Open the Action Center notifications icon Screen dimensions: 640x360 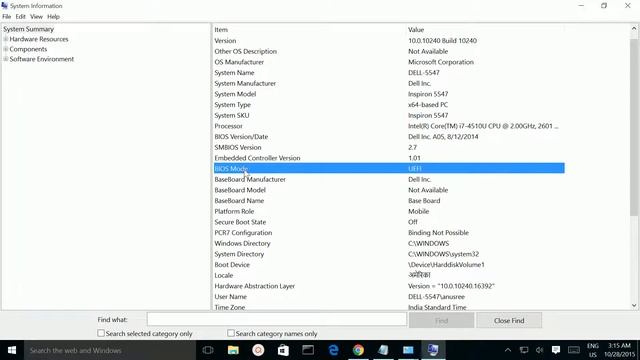(x=556, y=350)
